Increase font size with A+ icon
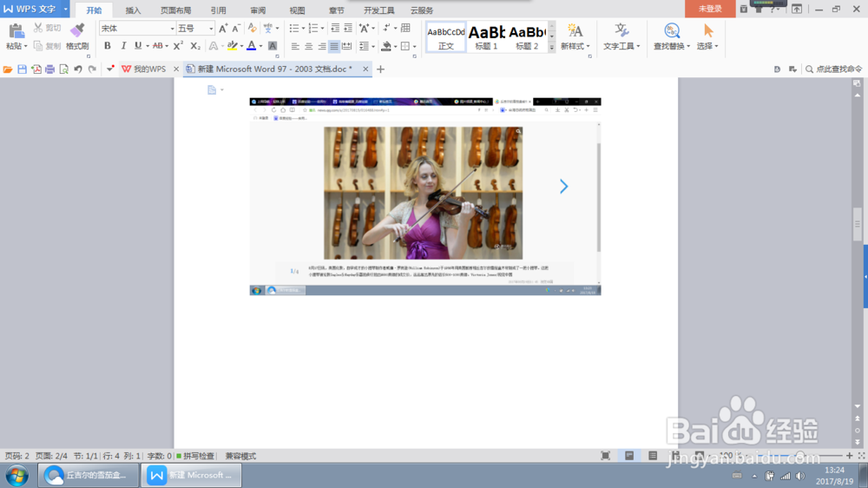 [x=223, y=29]
